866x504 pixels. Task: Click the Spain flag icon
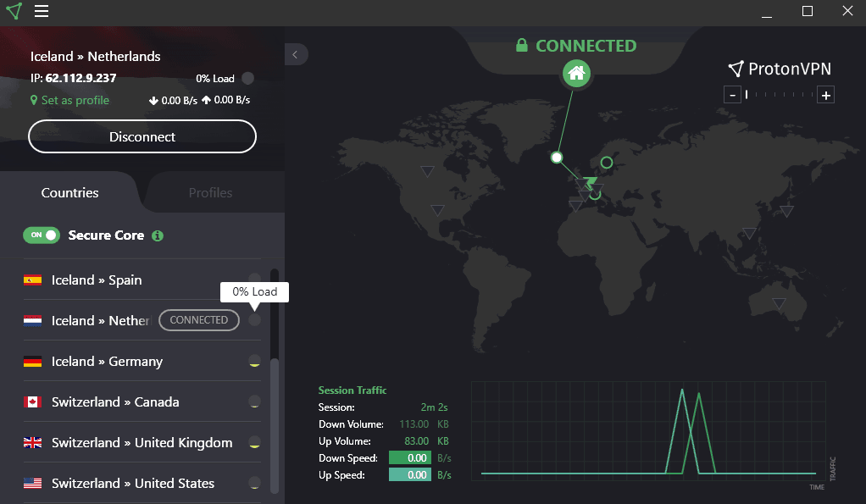click(32, 280)
